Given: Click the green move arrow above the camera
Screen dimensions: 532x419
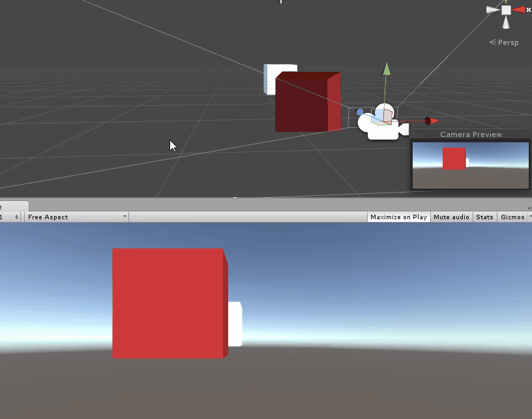Looking at the screenshot, I should (385, 70).
